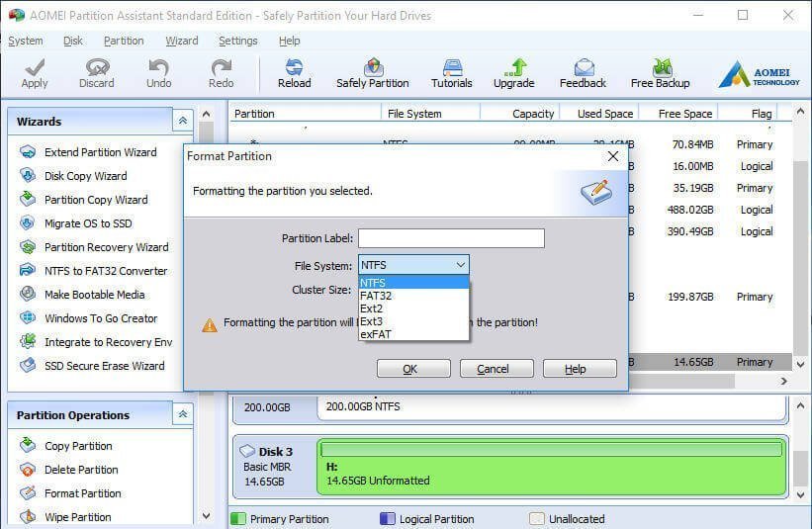Sort by the Free Space column header
Image resolution: width=812 pixels, height=529 pixels.
(x=678, y=114)
